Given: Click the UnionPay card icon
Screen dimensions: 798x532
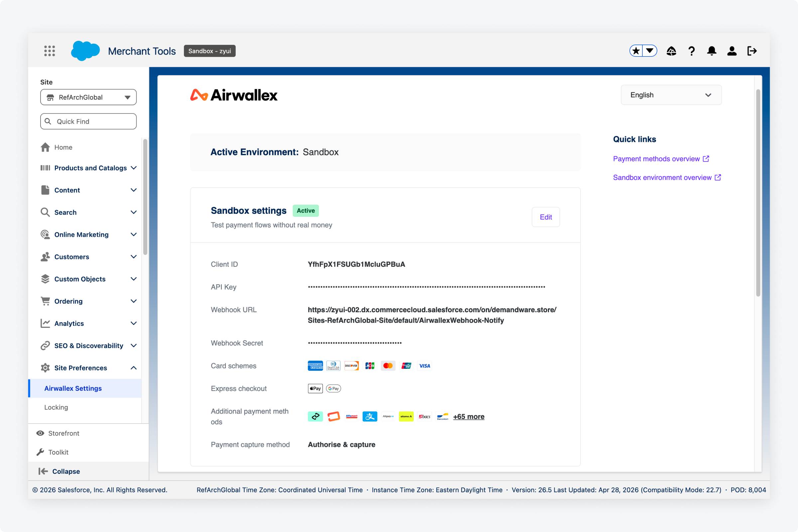Looking at the screenshot, I should coord(406,366).
